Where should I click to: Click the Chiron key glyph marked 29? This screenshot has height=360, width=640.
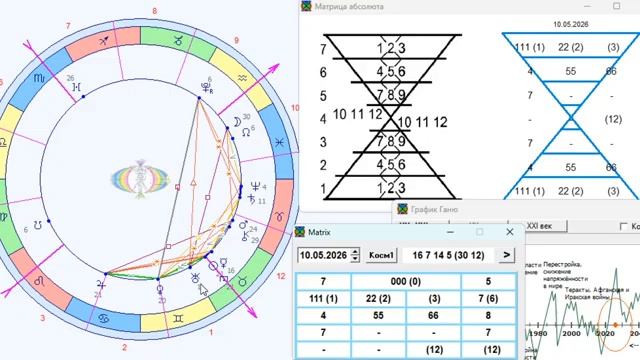click(x=245, y=236)
